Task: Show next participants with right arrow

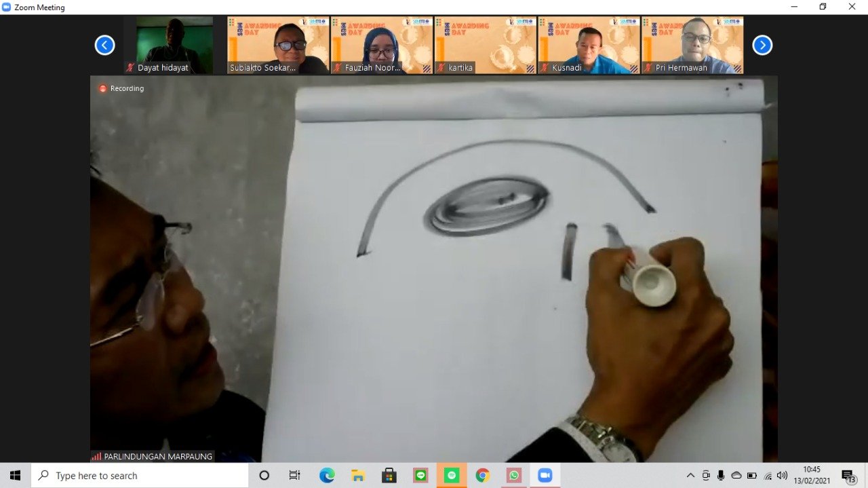Action: pyautogui.click(x=762, y=45)
